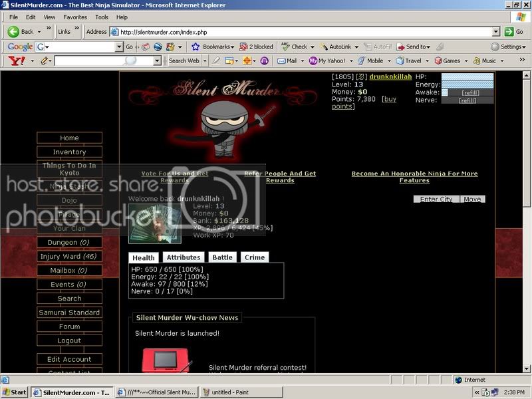Click the globe icon on Google toolbar
This screenshot has height=399, width=532.
(x=158, y=47)
